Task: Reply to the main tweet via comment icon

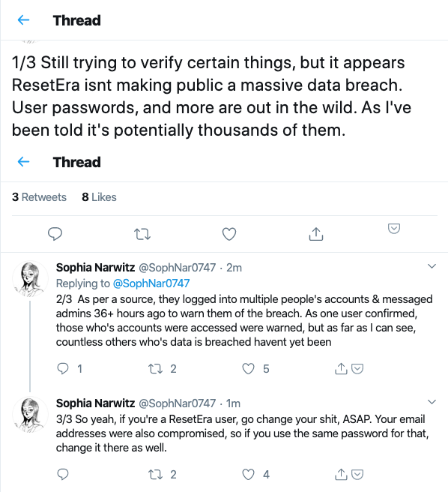Action: point(55,234)
